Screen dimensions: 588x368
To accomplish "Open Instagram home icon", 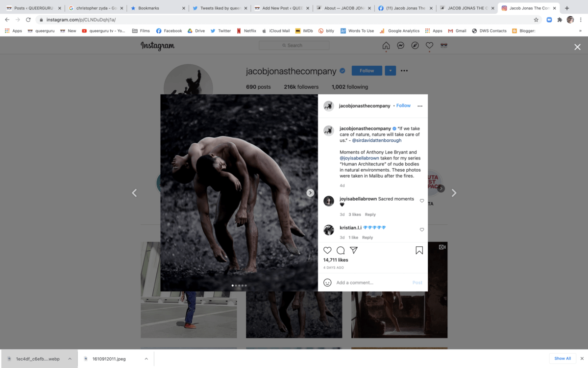I will (x=386, y=46).
